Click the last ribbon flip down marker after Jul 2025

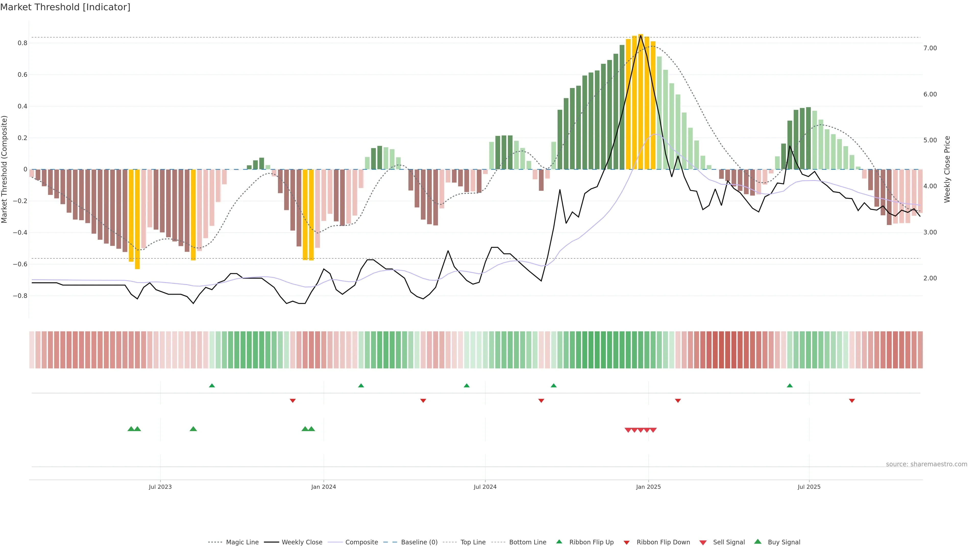tap(852, 401)
